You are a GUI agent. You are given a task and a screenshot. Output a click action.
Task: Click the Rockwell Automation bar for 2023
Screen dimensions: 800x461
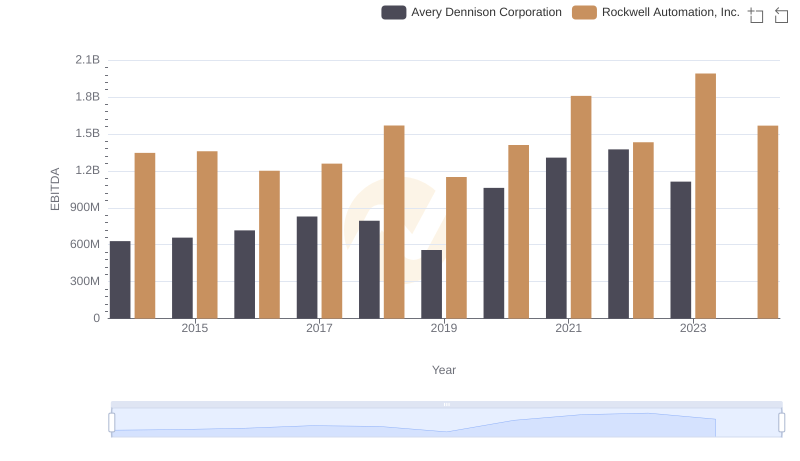705,196
